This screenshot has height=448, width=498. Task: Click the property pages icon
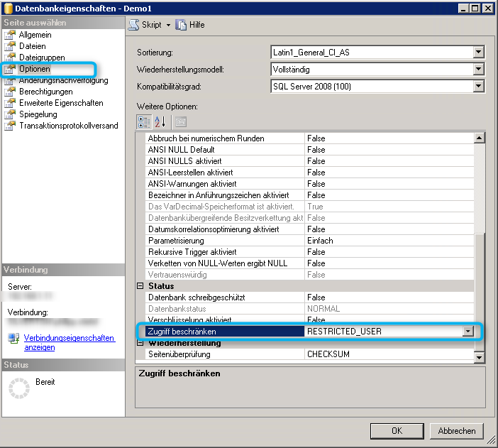[x=181, y=122]
